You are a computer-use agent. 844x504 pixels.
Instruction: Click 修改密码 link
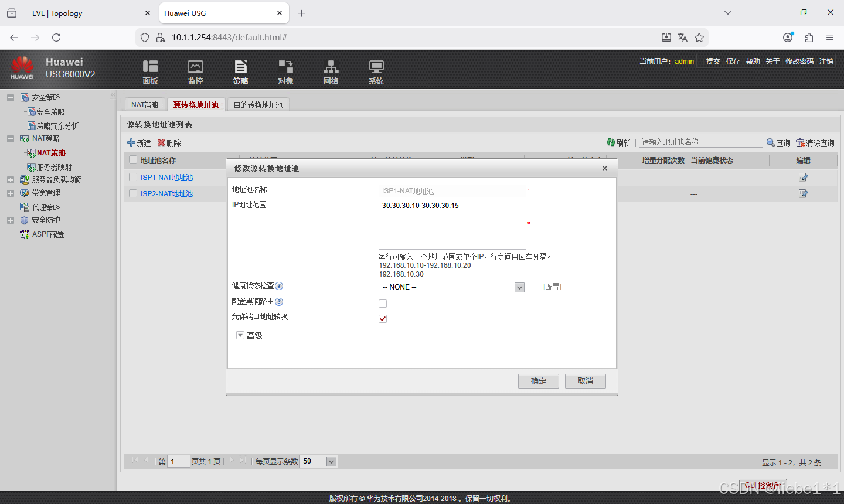point(799,61)
